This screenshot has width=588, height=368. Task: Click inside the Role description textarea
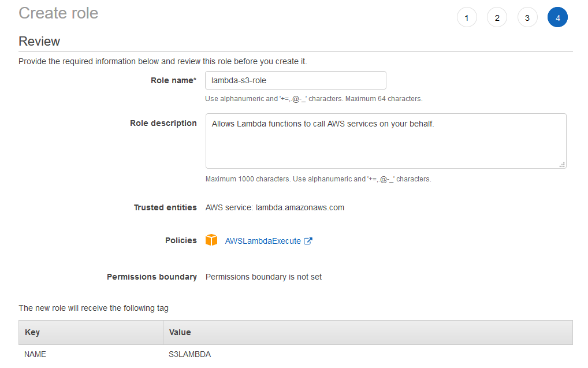(386, 141)
